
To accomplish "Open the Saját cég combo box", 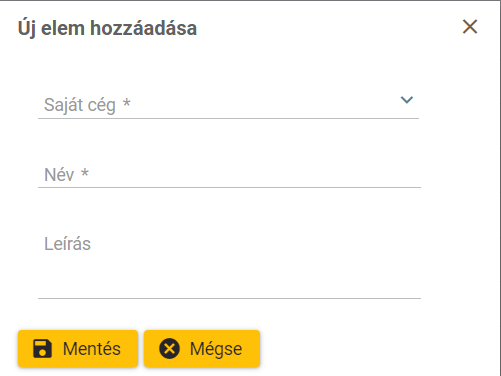I will [228, 103].
